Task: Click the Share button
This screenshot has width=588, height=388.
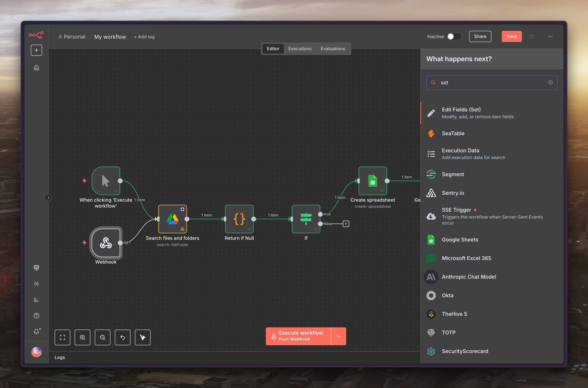Action: coord(480,36)
